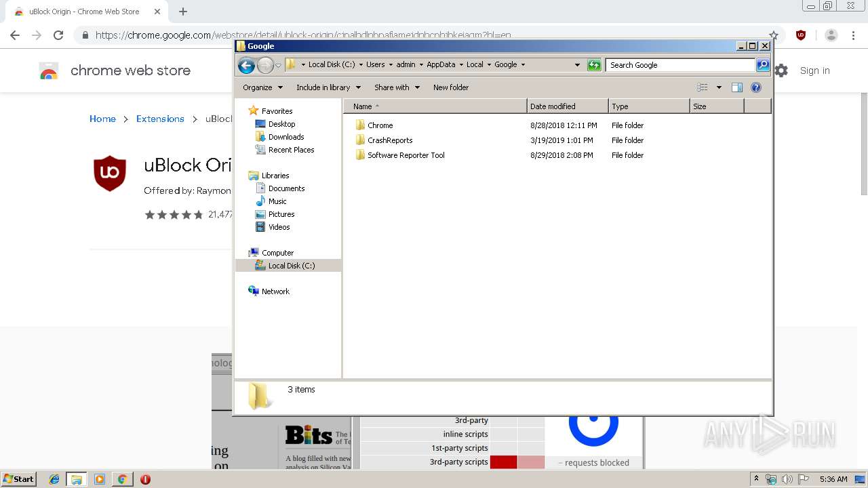Screen dimensions: 868x488
Task: Open Recent Places in Favorites
Action: [x=285, y=150]
